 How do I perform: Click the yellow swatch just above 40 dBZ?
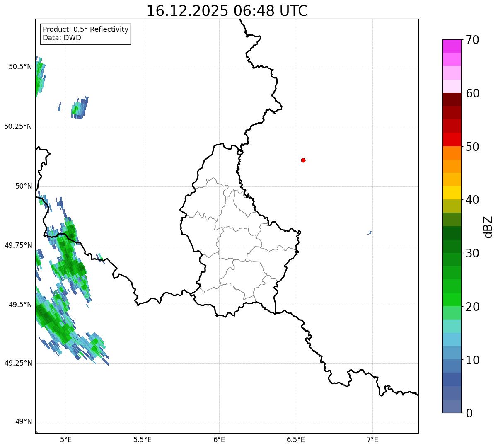pyautogui.click(x=452, y=193)
